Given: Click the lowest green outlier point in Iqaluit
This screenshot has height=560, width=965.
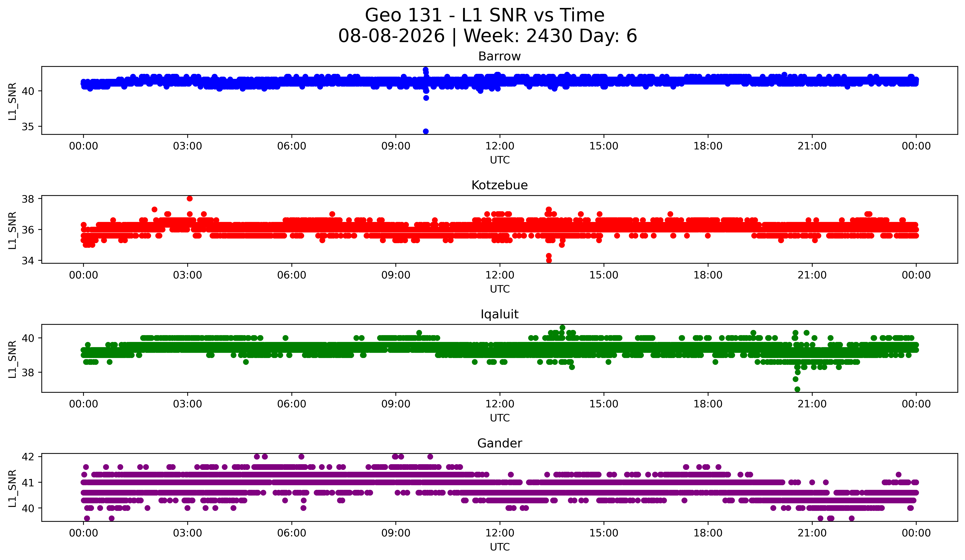Looking at the screenshot, I should (x=797, y=389).
